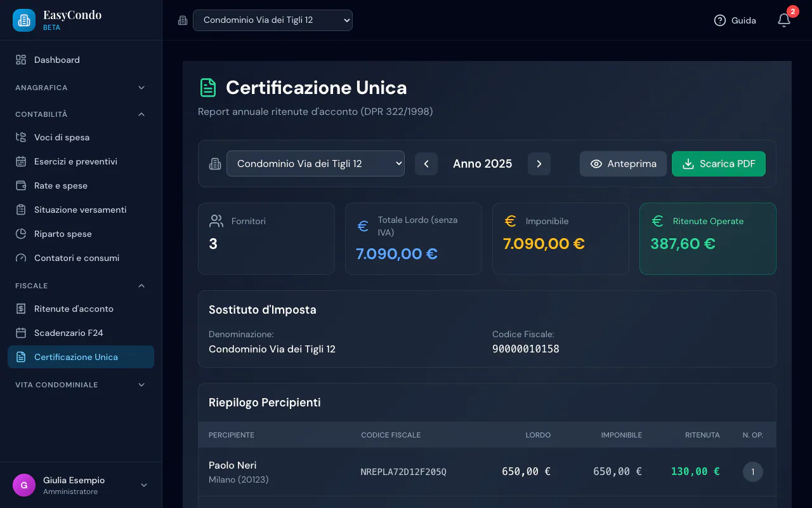Click the Situazione versamenti clipboard icon

[21, 210]
